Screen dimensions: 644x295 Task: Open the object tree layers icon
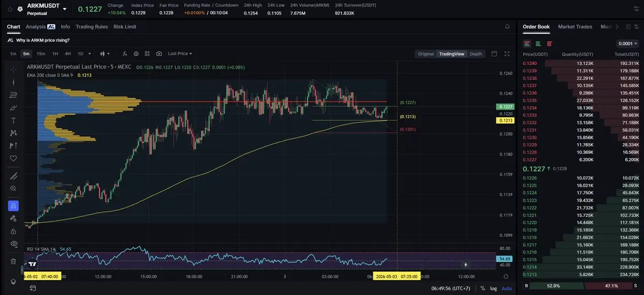pos(13,282)
